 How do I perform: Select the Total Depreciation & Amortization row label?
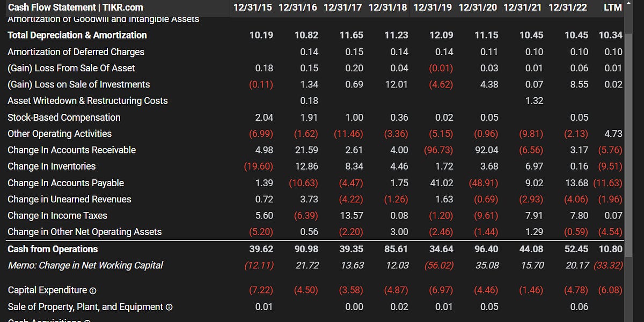click(x=77, y=35)
